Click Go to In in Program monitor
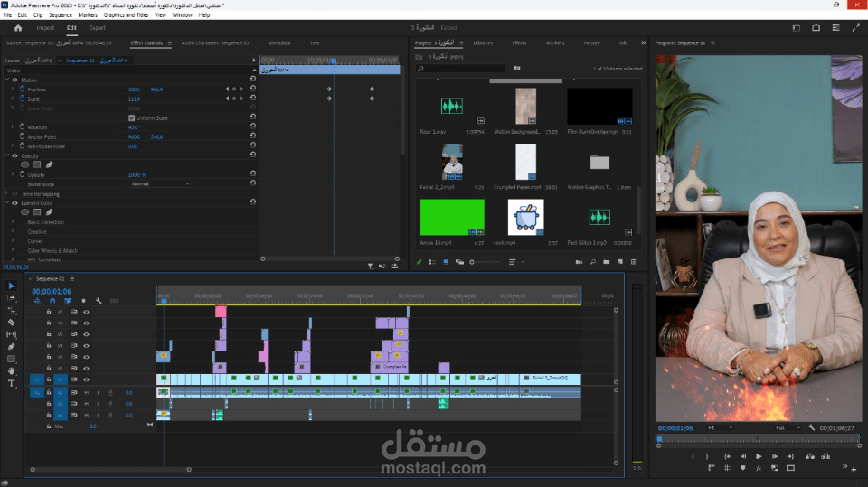 pos(727,456)
